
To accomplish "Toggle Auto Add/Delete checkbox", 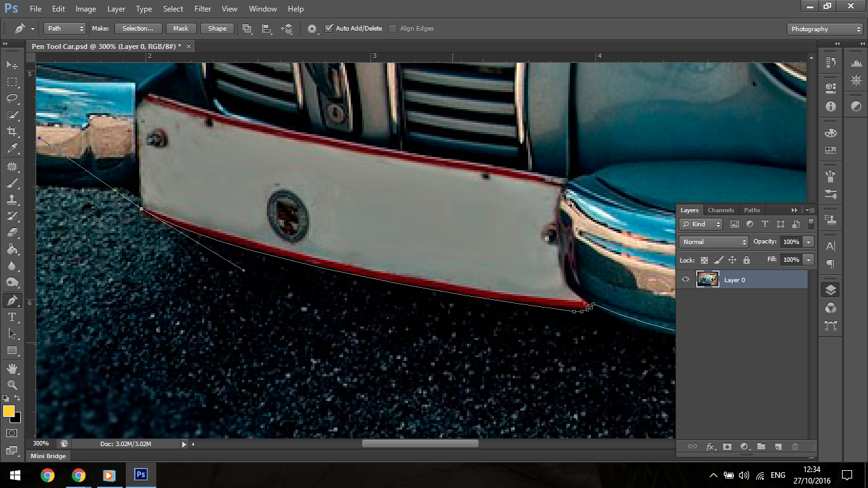I will (329, 29).
